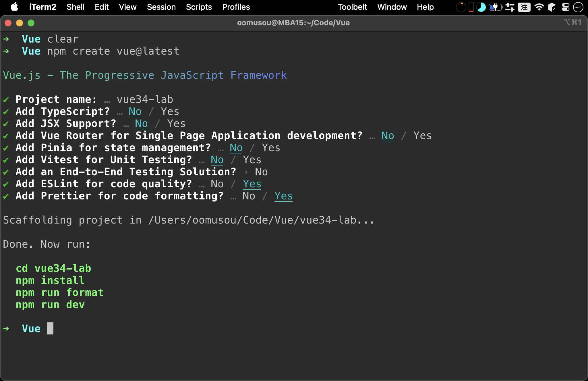Open the Session menu
The width and height of the screenshot is (588, 381).
161,7
